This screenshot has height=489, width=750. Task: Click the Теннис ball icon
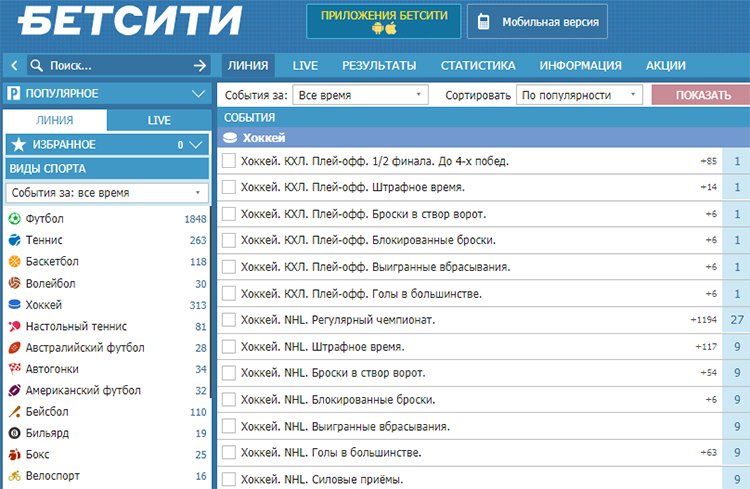14,240
